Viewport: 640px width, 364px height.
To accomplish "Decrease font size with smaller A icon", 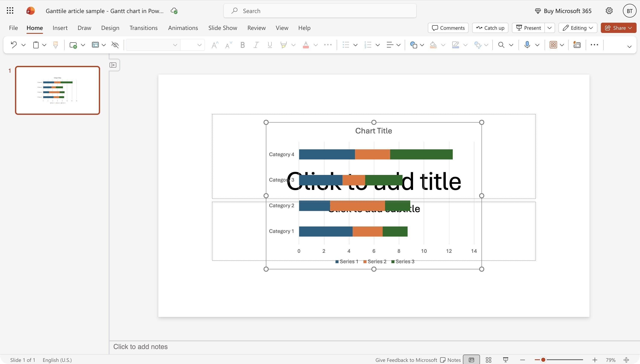I will click(x=228, y=45).
